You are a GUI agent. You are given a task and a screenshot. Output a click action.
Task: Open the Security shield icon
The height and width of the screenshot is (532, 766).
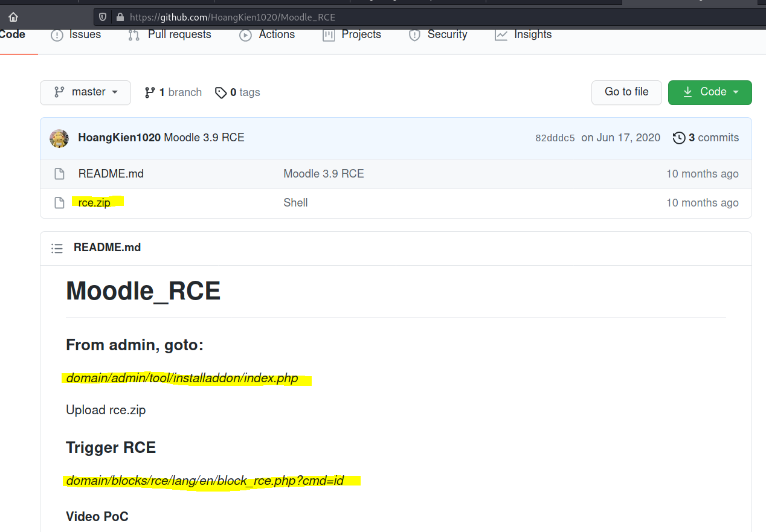pos(414,36)
